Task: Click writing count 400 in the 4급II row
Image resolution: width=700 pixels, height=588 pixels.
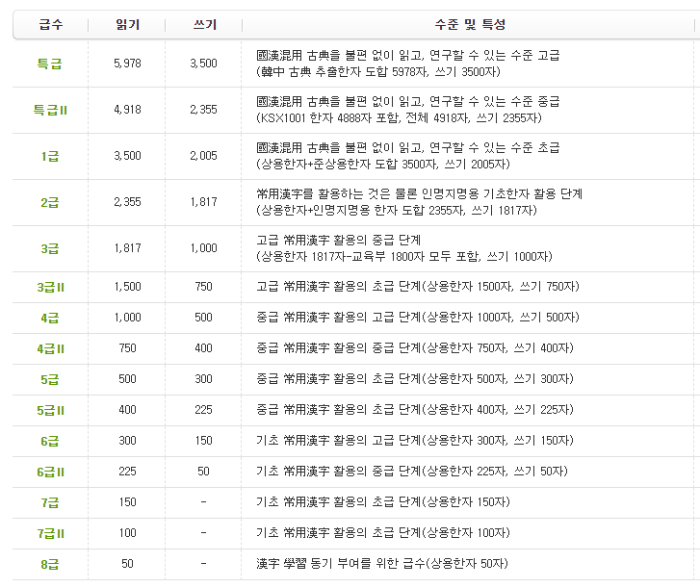Action: [x=203, y=348]
